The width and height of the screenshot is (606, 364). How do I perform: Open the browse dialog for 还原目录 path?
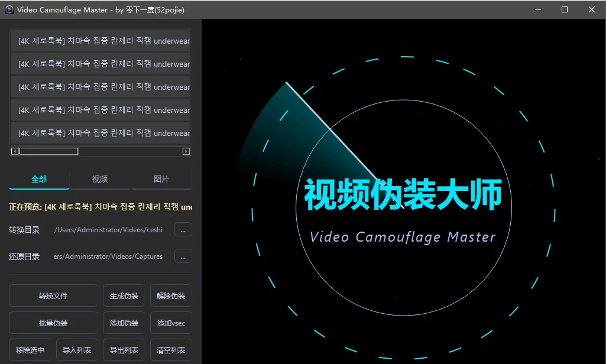tap(183, 256)
